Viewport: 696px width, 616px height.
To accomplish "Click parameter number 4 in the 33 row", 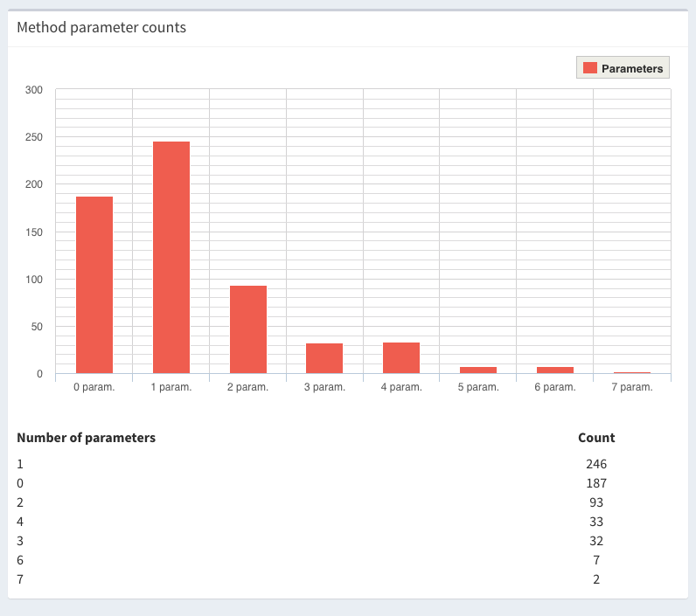I will pyautogui.click(x=20, y=522).
